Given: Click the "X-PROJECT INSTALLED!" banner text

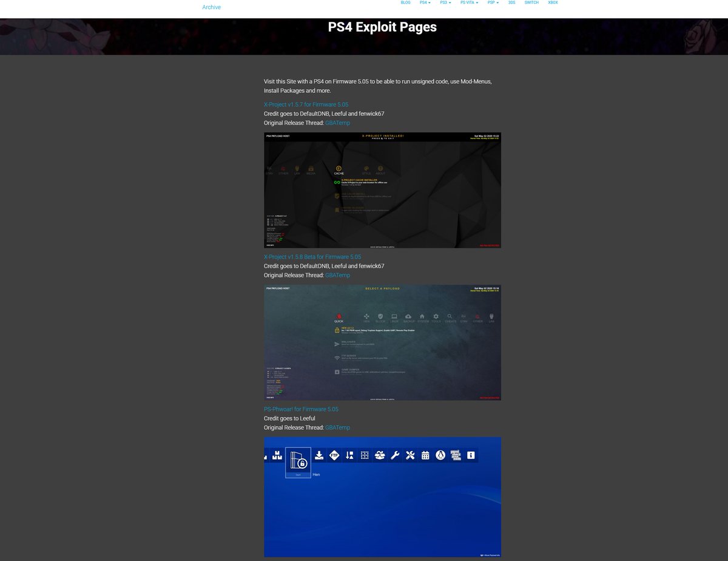Looking at the screenshot, I should (x=382, y=136).
